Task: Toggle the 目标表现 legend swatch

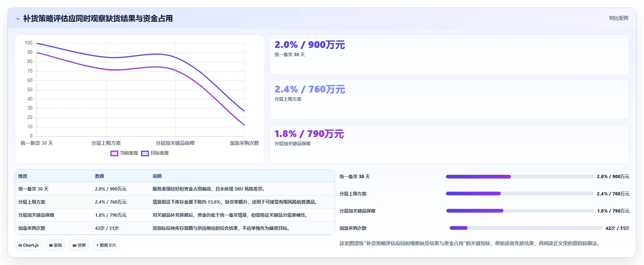Action: 145,153
